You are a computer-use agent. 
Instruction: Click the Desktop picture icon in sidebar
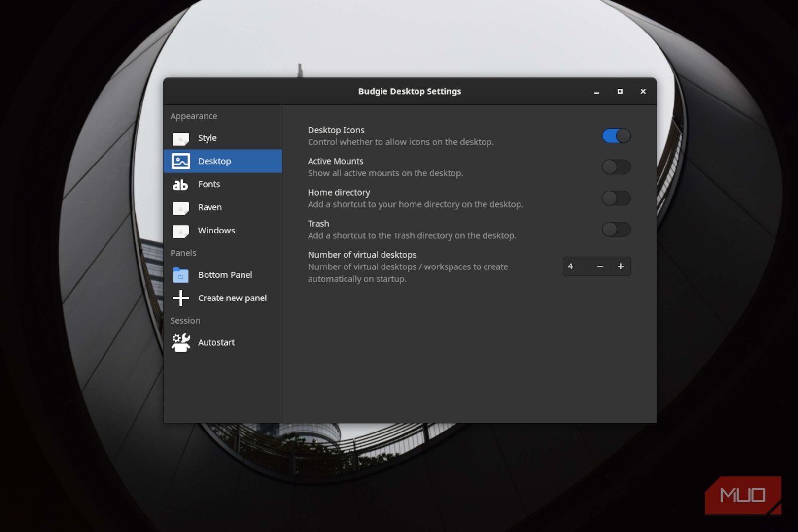180,161
